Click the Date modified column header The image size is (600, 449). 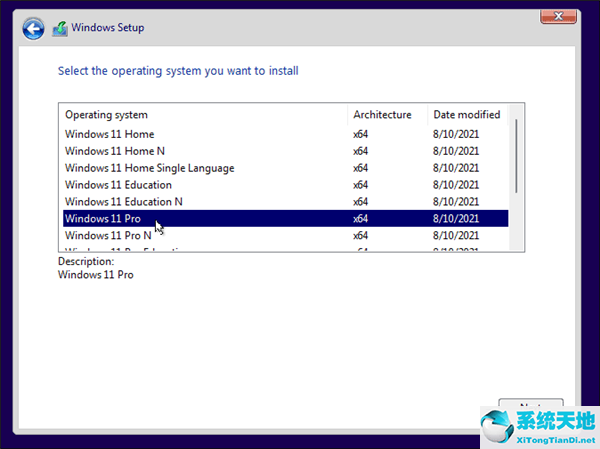[467, 115]
